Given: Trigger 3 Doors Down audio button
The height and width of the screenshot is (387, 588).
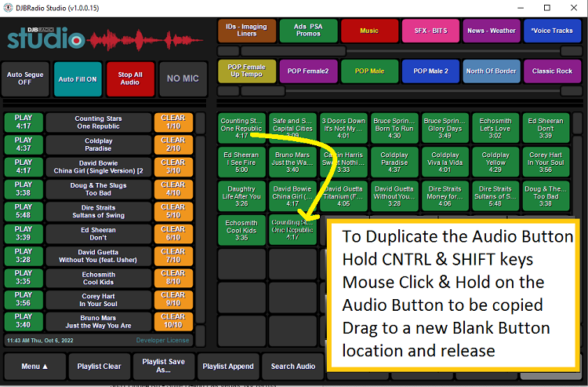Looking at the screenshot, I should click(343, 129).
